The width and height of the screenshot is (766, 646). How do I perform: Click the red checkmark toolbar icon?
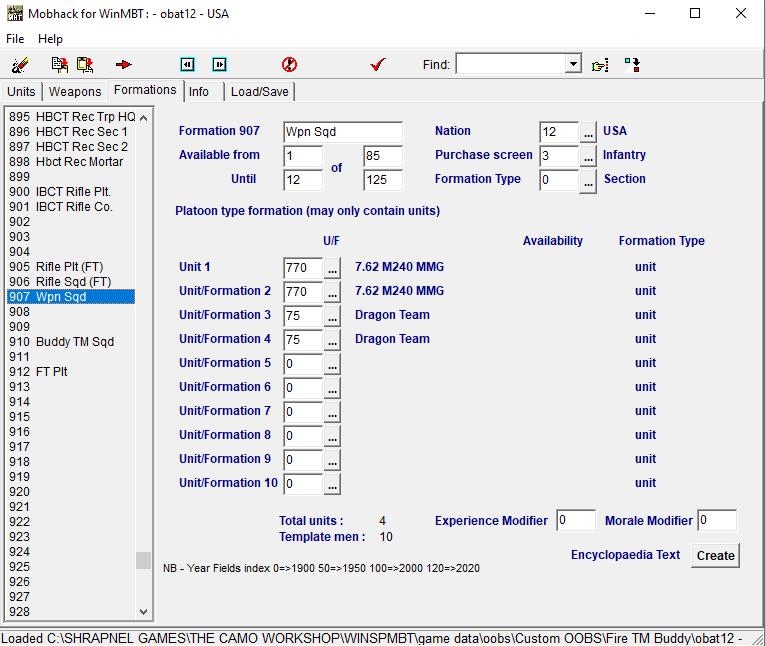(377, 65)
